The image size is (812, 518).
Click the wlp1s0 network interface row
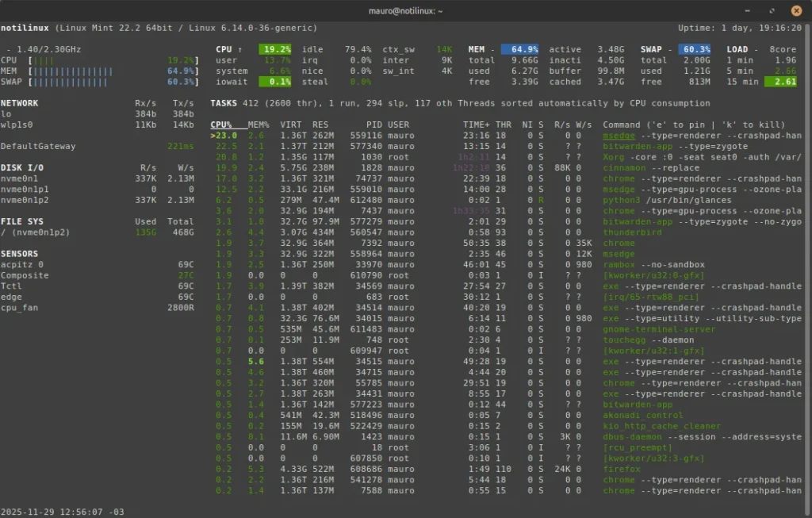(x=17, y=125)
